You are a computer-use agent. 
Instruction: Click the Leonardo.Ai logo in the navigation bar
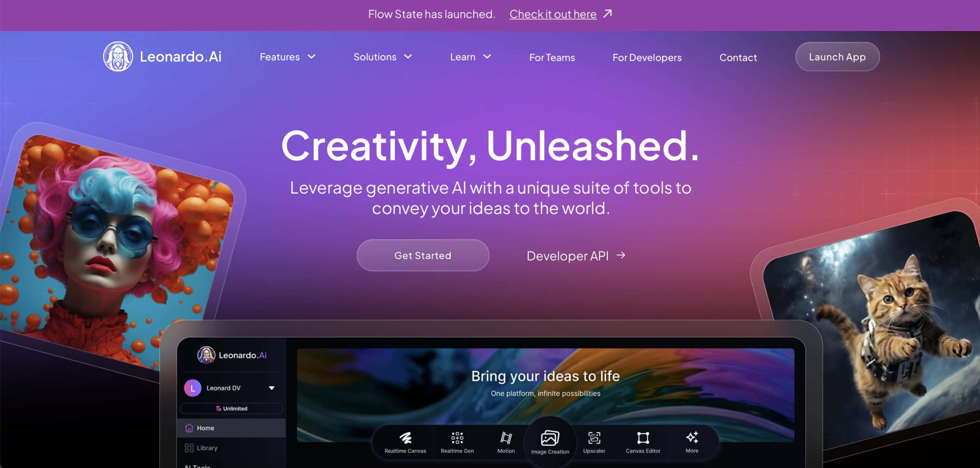[x=162, y=57]
